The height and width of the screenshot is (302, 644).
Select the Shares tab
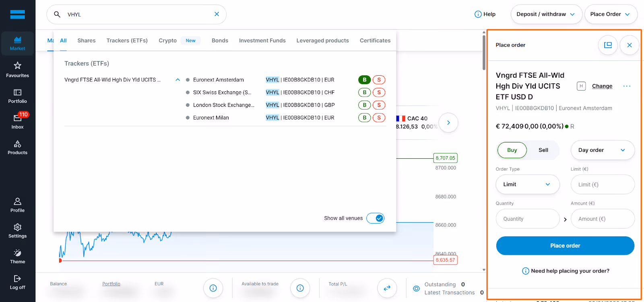87,41
